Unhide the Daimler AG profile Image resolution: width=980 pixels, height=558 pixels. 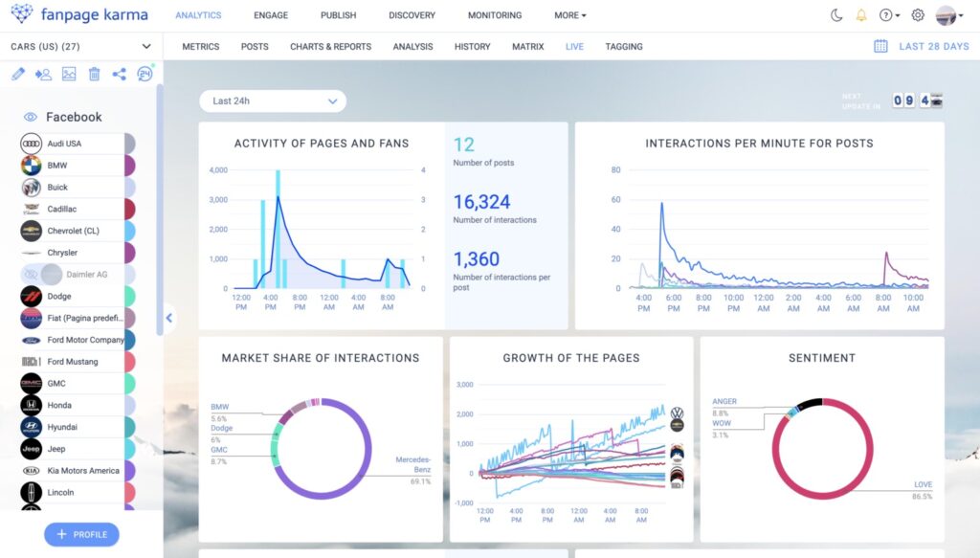[x=32, y=275]
